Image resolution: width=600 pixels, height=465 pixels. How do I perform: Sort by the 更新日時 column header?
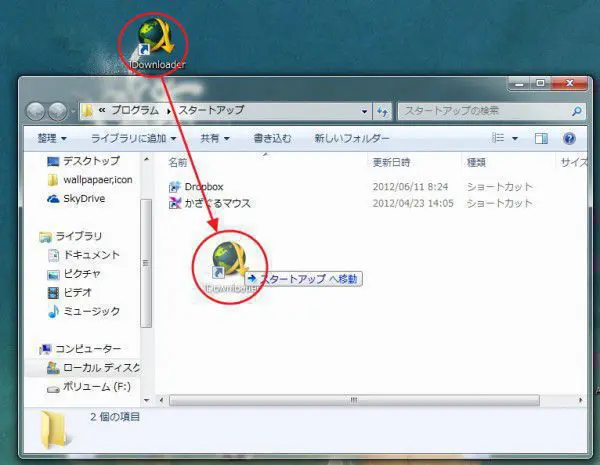[x=391, y=163]
